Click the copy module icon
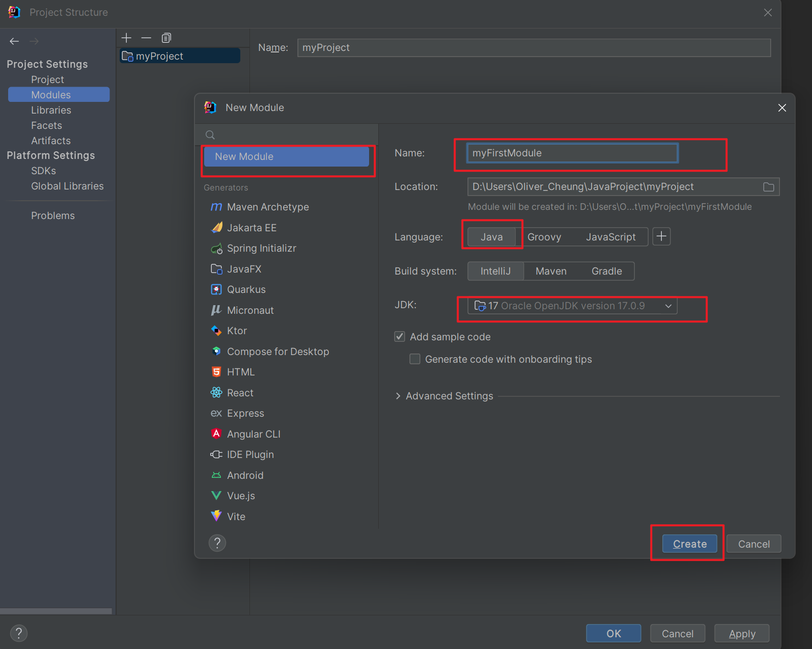Image resolution: width=812 pixels, height=649 pixels. click(x=166, y=38)
